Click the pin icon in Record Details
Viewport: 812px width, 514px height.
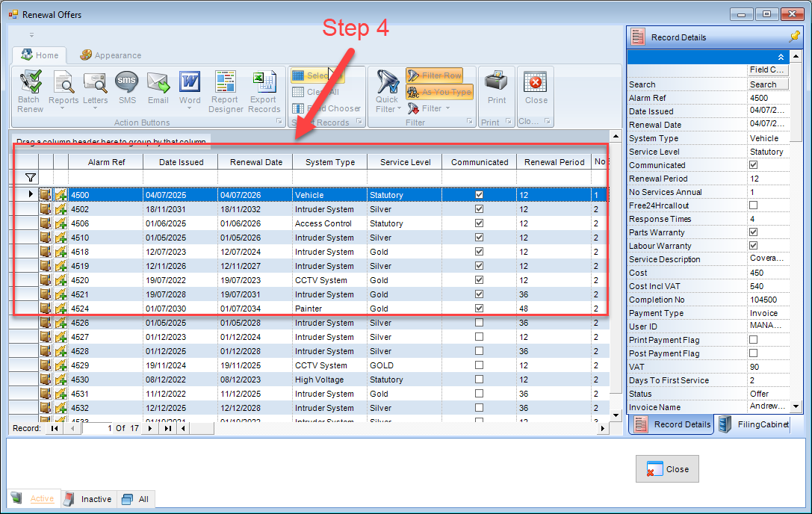pyautogui.click(x=794, y=37)
